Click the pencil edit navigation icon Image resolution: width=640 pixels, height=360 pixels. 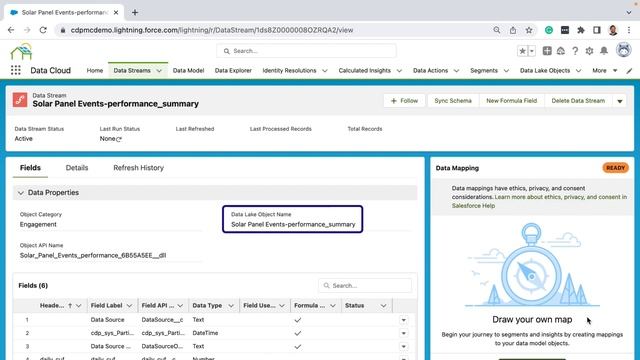coord(629,71)
